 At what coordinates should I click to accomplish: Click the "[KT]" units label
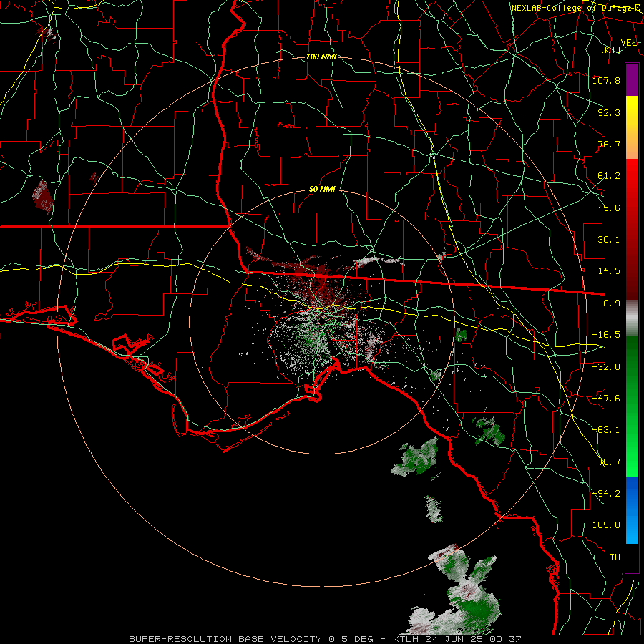point(611,49)
